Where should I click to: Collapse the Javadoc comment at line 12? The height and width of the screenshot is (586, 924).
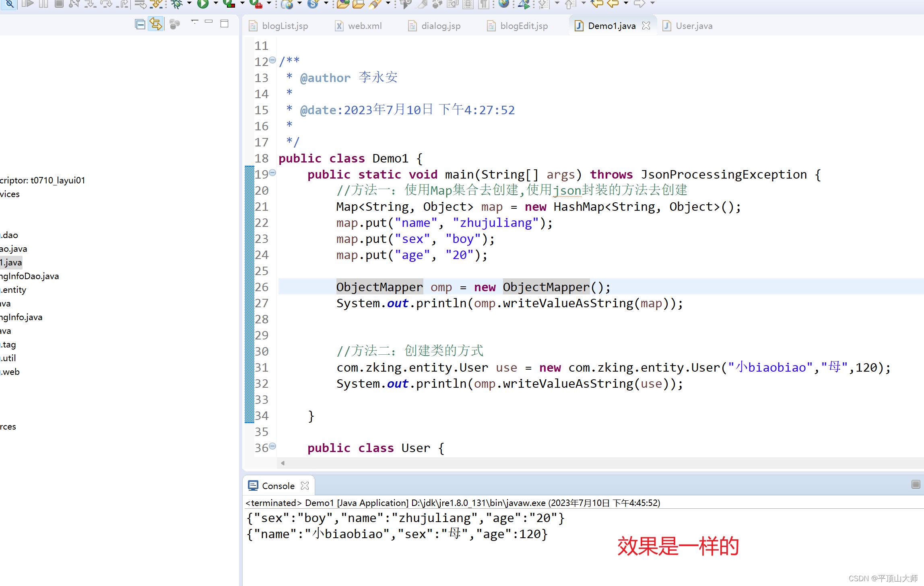(272, 60)
